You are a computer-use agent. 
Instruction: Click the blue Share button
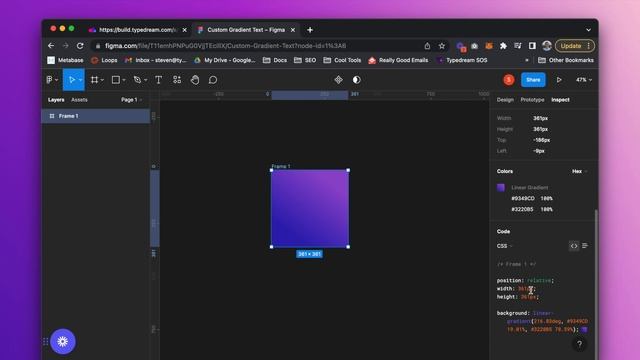pos(533,80)
